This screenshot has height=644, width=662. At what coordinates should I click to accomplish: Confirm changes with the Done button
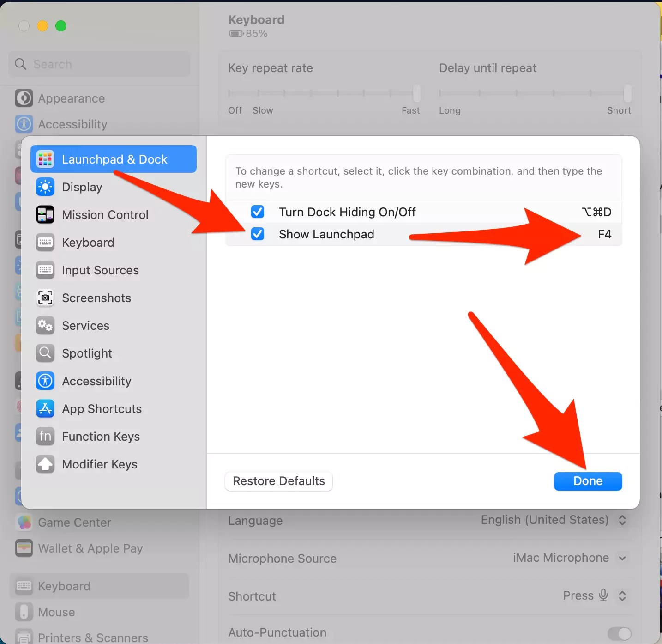click(x=588, y=481)
